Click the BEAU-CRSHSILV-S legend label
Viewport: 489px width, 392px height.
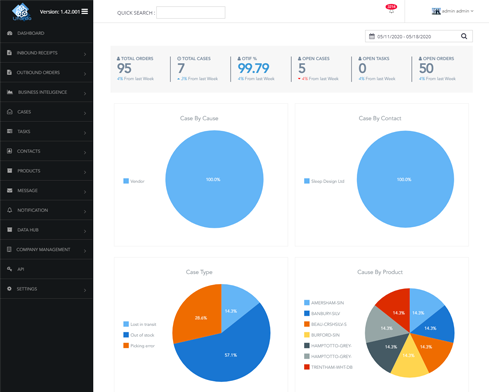329,324
